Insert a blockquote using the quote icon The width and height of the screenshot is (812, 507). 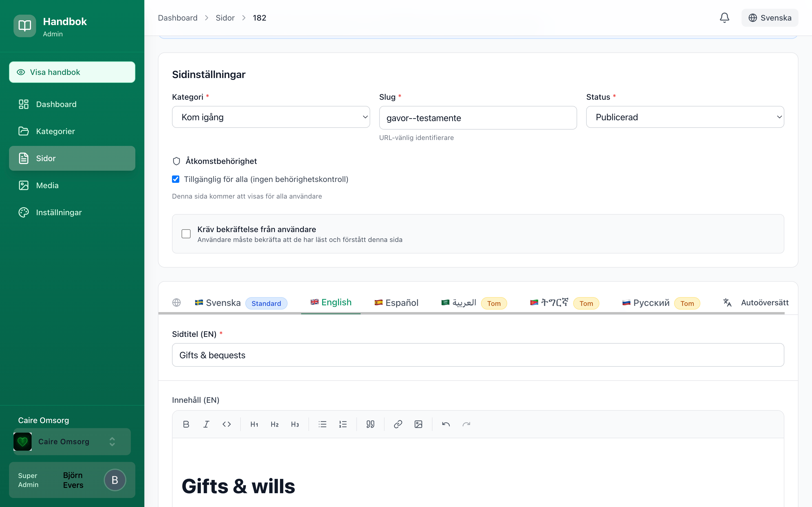pyautogui.click(x=370, y=424)
